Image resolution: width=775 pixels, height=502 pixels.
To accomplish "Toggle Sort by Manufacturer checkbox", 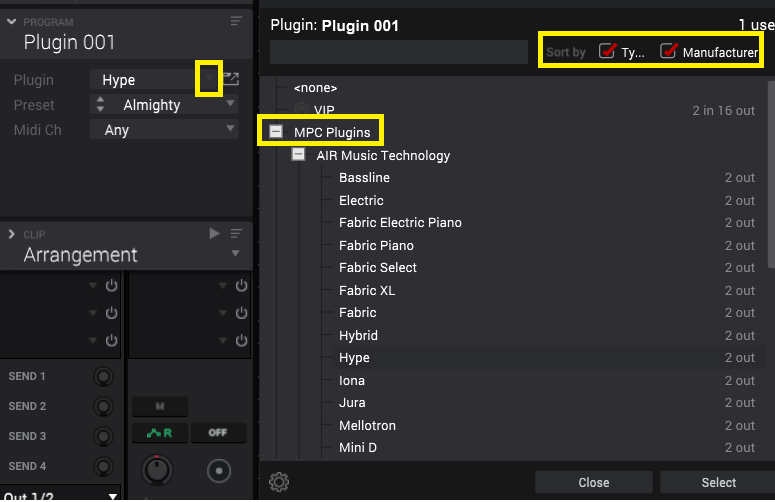I will click(x=668, y=51).
